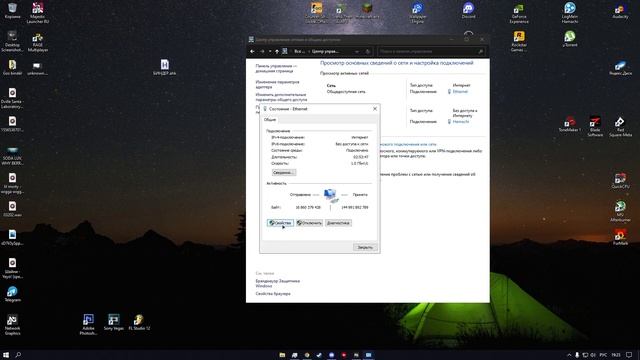Screen dimensions: 640x360
Task: Open Telegram desktop icon
Action: 12,294
